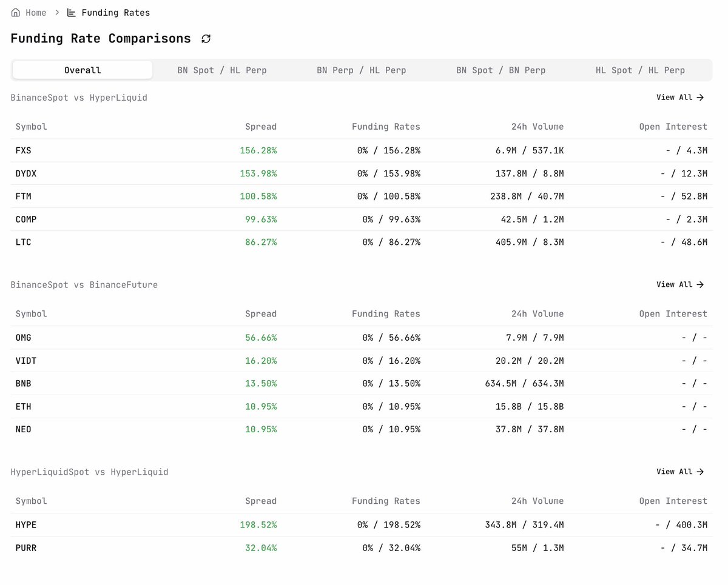
Task: Click PURR open interest - / 34.7M
Action: tap(684, 548)
